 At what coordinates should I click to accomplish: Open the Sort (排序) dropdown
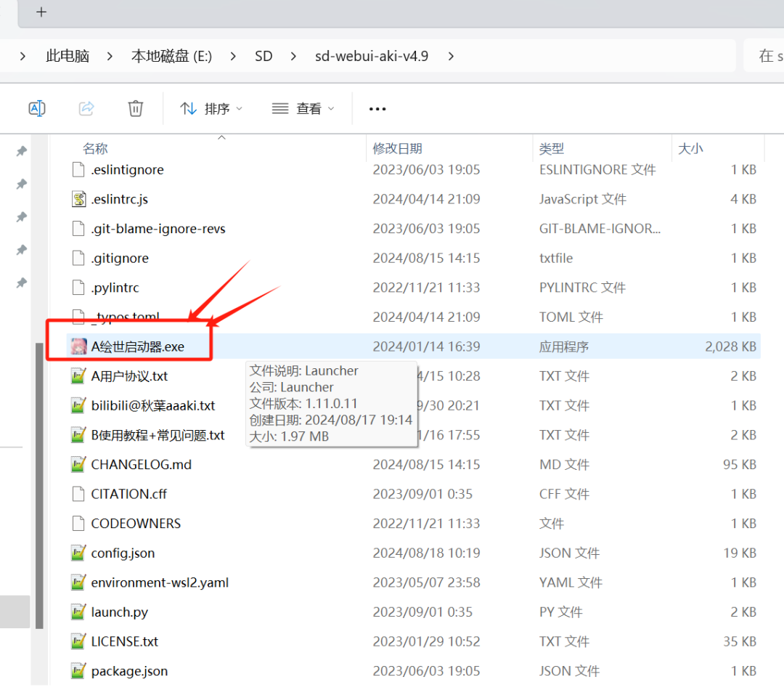pyautogui.click(x=211, y=108)
